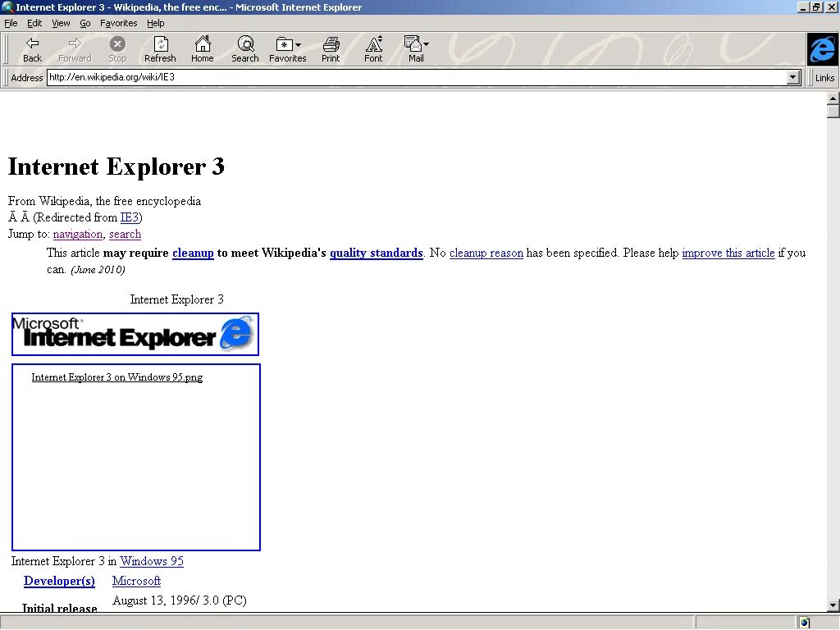Open the View menu
The width and height of the screenshot is (840, 630).
[61, 23]
